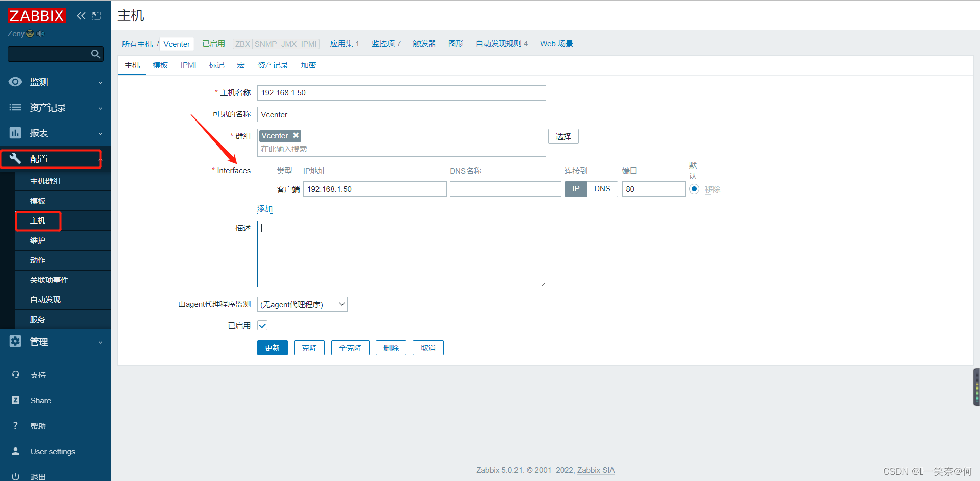This screenshot has height=481, width=980.
Task: Click the 选择 group button
Action: pyautogui.click(x=563, y=136)
